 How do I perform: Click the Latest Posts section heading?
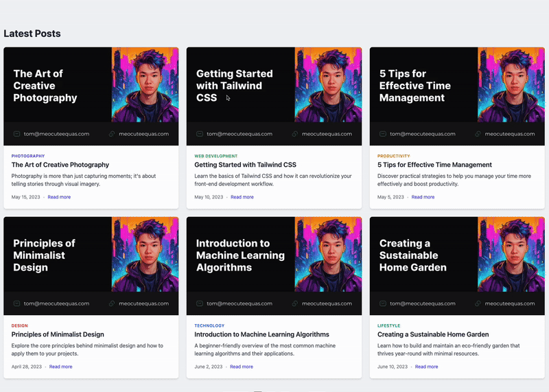pos(32,34)
